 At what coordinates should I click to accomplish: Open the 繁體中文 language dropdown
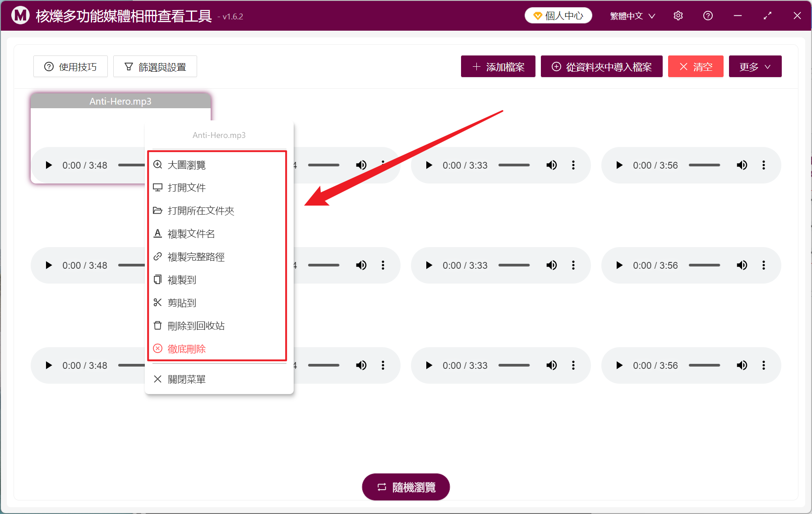click(632, 15)
